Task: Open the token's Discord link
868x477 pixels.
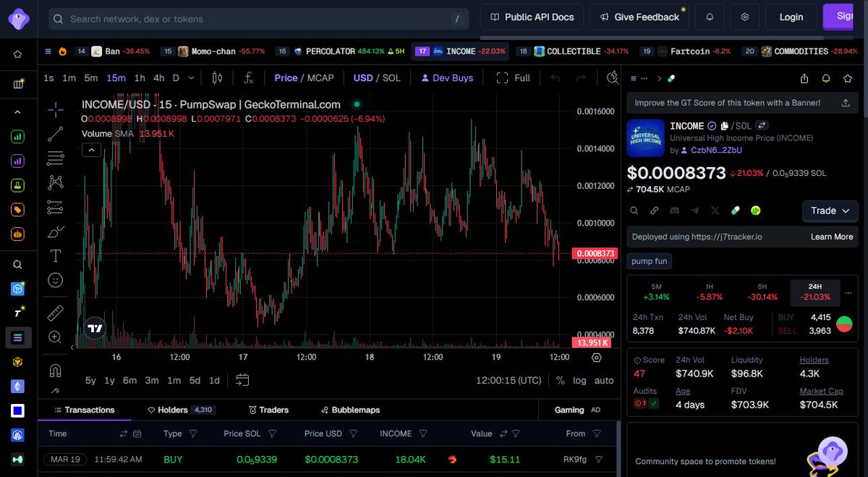Action: click(674, 211)
